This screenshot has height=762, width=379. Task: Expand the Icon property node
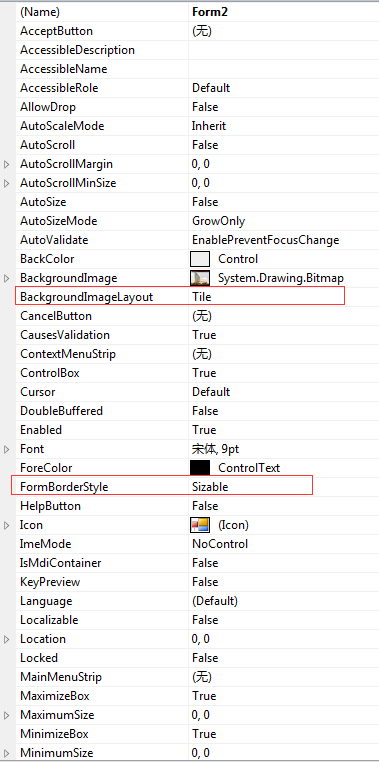[x=7, y=525]
